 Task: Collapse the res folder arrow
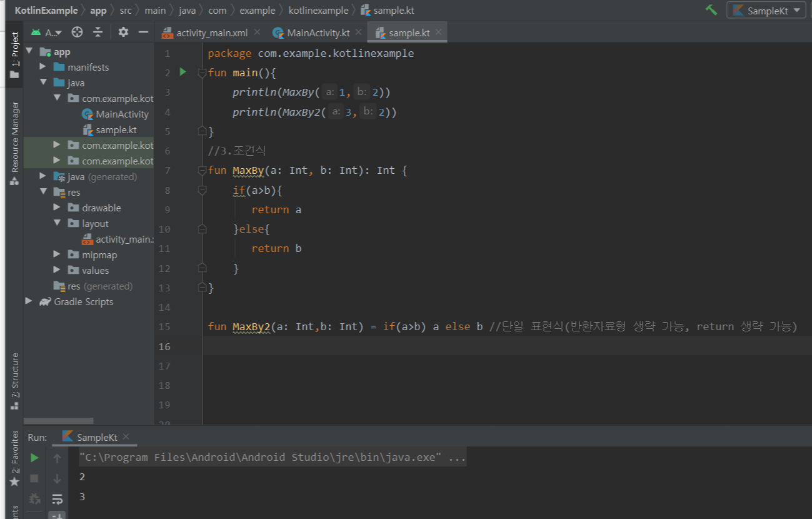point(43,192)
